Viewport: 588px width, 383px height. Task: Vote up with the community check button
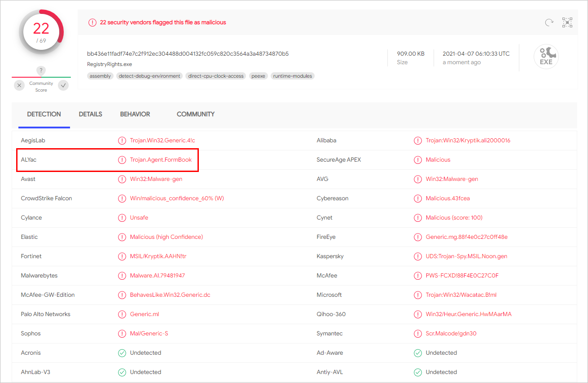pos(63,85)
